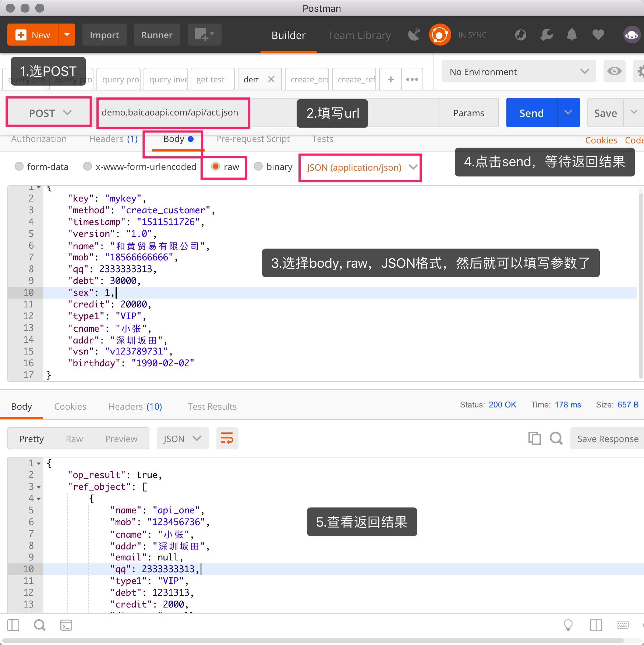Click the notifications bell icon
Screen dimensions: 644x645
coord(572,35)
